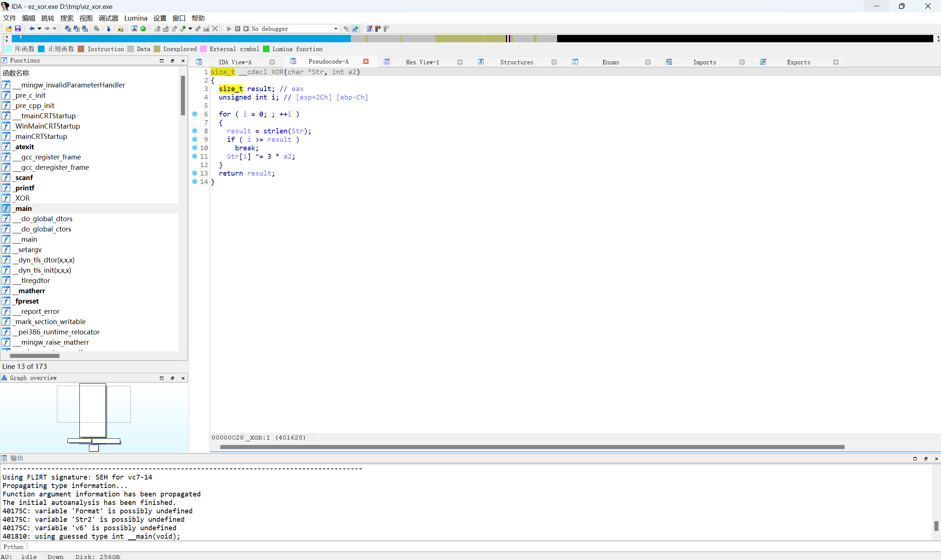
Task: Click the green plus struct icon
Action: pos(183,29)
